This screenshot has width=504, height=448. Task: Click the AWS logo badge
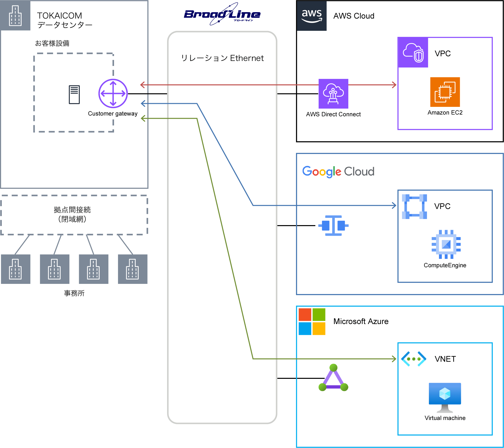click(x=312, y=16)
